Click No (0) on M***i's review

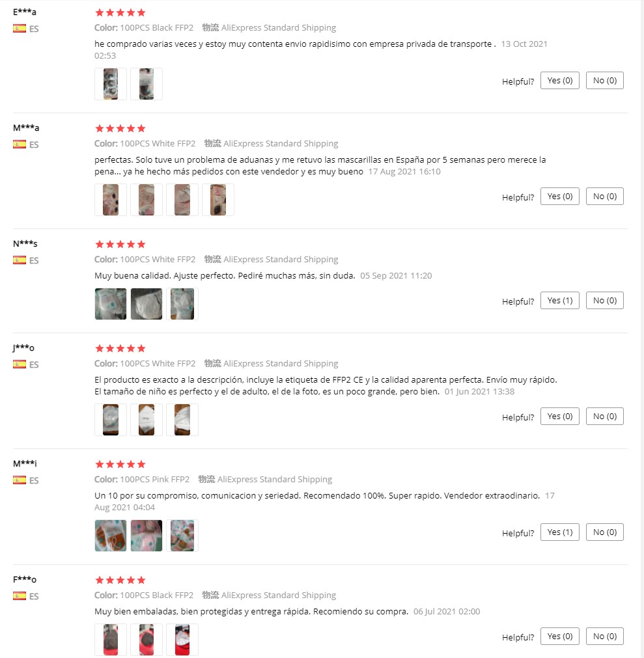pos(605,532)
